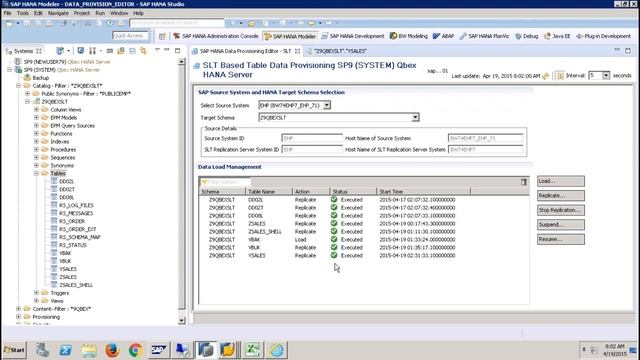Screen dimensions: 640x360
Task: Click the Table Name column header
Action: [269, 191]
